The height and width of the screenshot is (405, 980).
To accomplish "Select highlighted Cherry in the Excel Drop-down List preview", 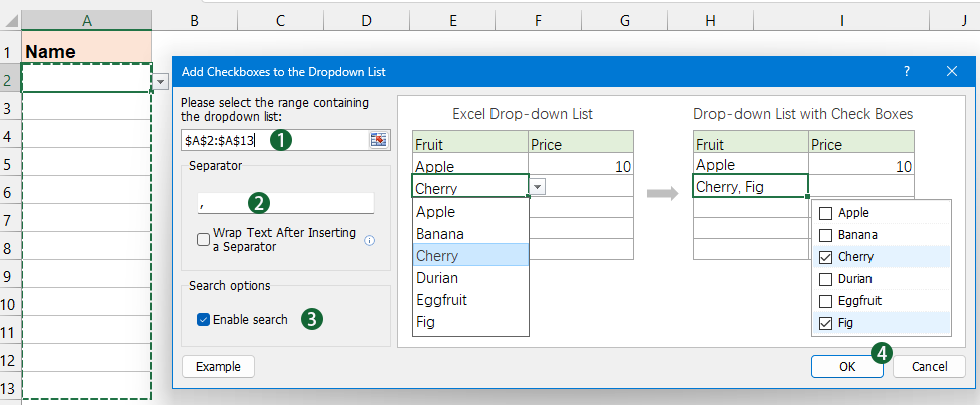I will (x=471, y=256).
